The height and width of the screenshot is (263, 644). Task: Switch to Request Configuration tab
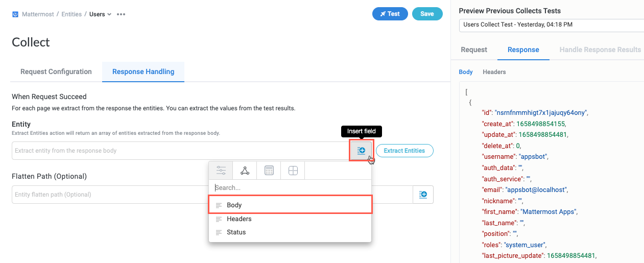point(56,72)
